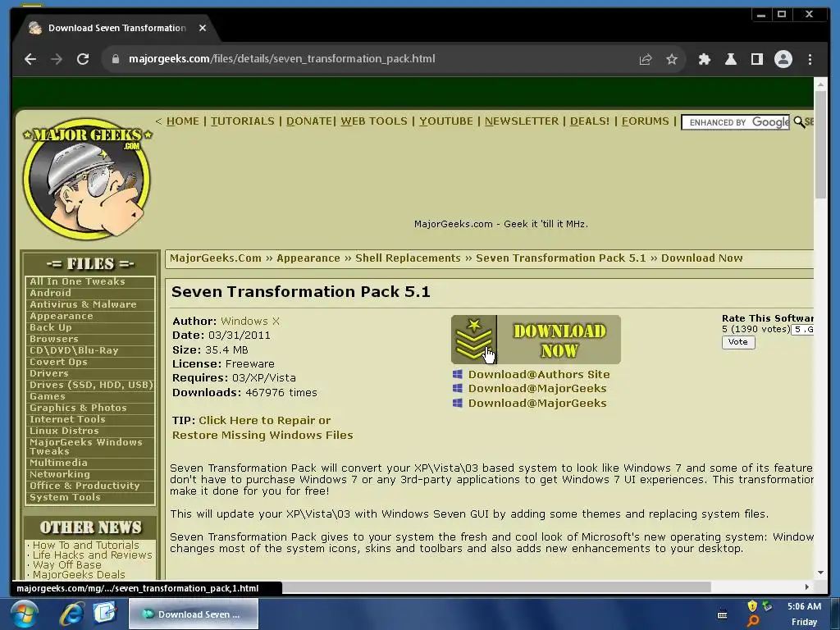Select the Download Seven Transformation browser tab
The image size is (840, 630).
(116, 28)
